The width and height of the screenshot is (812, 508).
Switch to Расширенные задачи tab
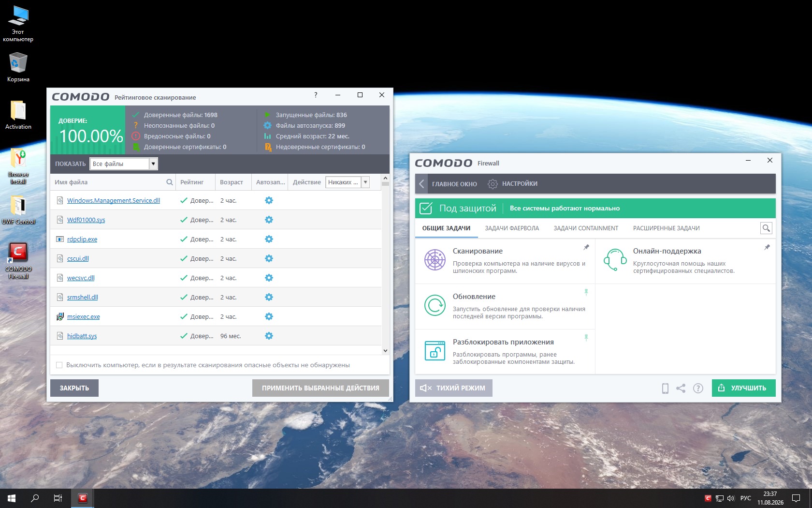667,228
